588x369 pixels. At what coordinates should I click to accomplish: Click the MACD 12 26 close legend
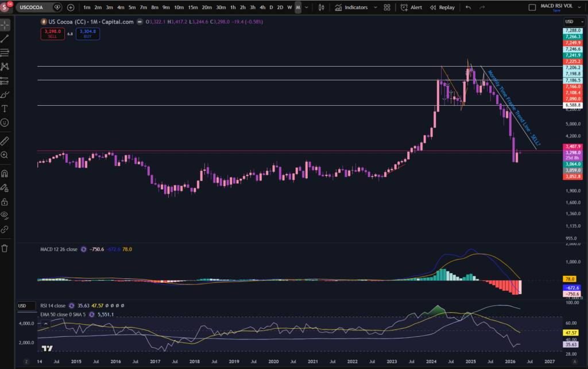pos(59,249)
